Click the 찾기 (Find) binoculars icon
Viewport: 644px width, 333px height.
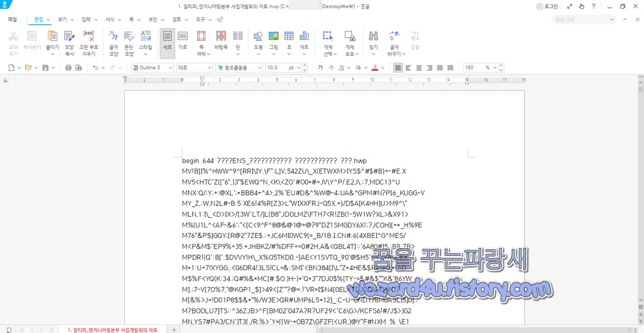(373, 36)
